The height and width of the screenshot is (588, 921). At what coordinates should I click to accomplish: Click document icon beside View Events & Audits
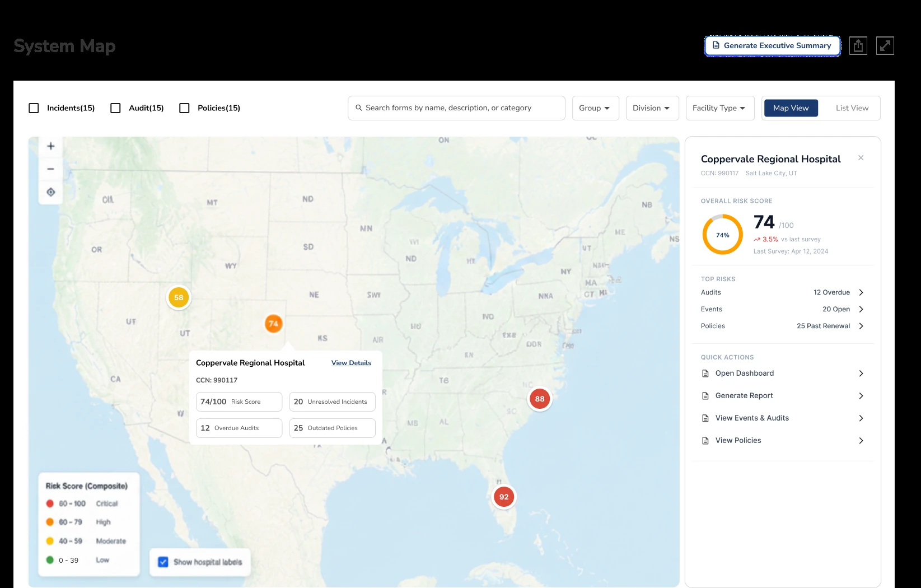(x=705, y=418)
